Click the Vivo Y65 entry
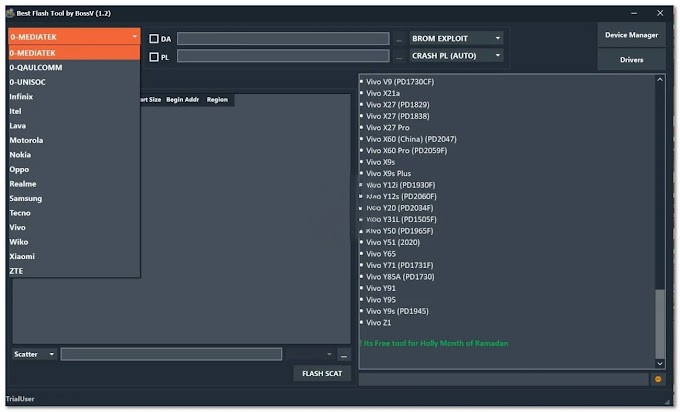This screenshot has width=680, height=412. pyautogui.click(x=380, y=254)
